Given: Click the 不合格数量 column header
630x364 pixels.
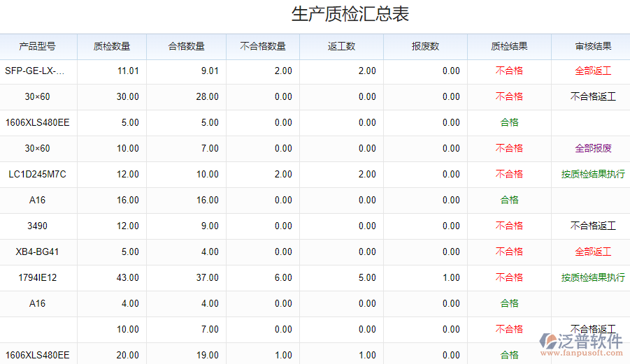Looking at the screenshot, I should 263,47.
